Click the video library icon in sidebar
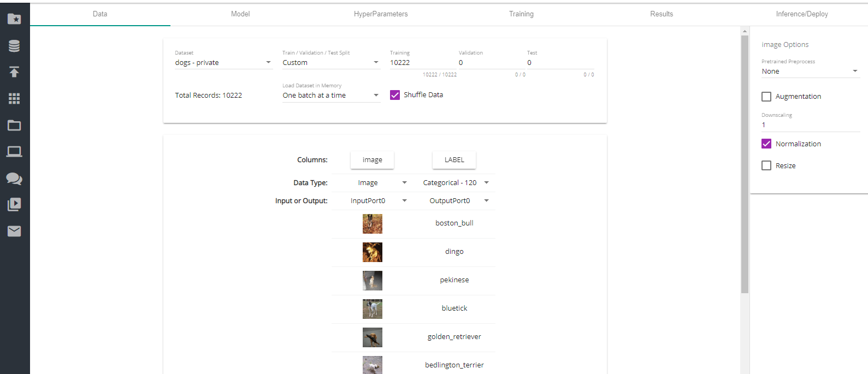The image size is (868, 374). [x=14, y=205]
